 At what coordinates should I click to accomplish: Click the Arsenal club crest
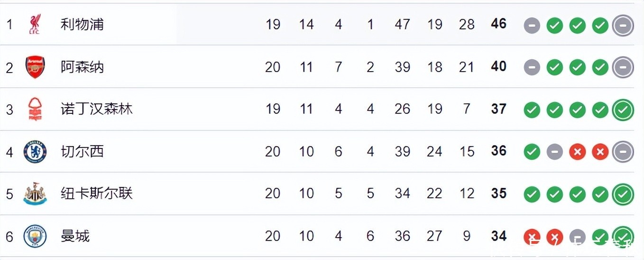point(35,67)
